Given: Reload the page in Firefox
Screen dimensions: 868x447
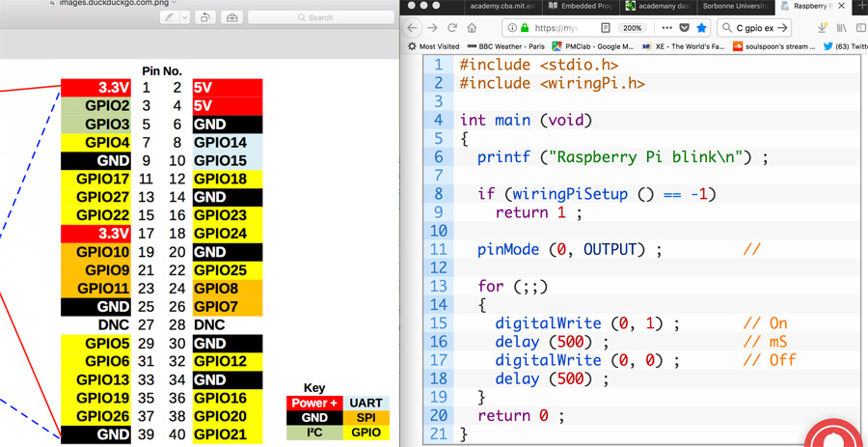Looking at the screenshot, I should [x=452, y=28].
